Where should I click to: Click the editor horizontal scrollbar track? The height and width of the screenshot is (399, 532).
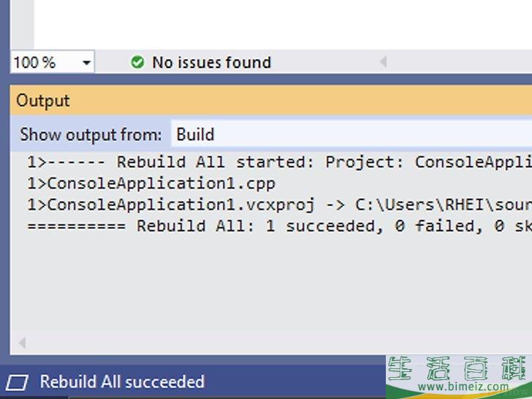[x=458, y=61]
